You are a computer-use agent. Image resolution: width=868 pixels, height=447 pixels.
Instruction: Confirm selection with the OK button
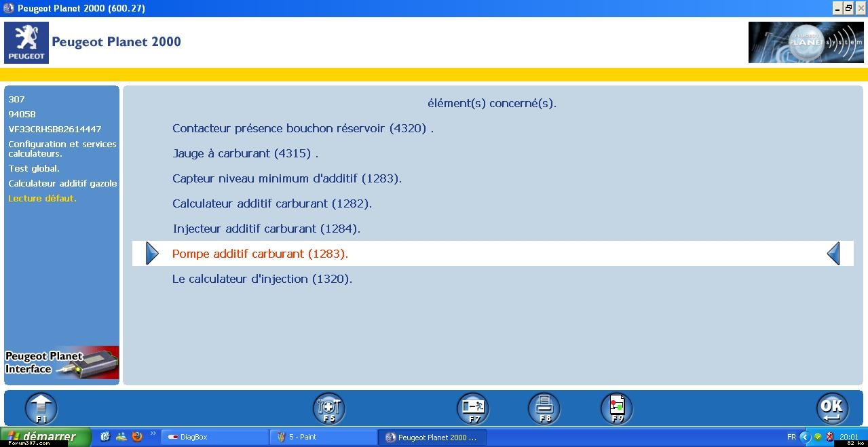tap(831, 408)
